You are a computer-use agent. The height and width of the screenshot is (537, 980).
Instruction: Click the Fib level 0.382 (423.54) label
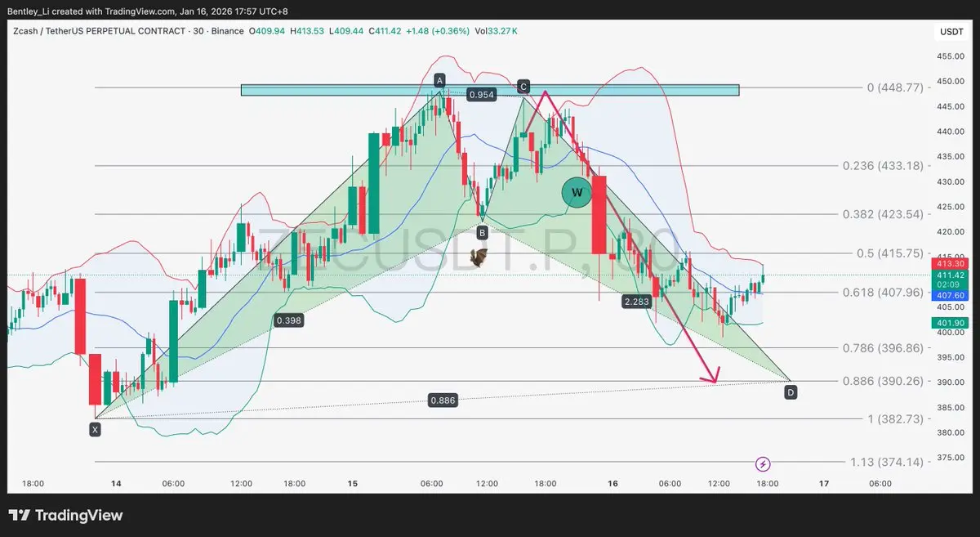tap(883, 214)
